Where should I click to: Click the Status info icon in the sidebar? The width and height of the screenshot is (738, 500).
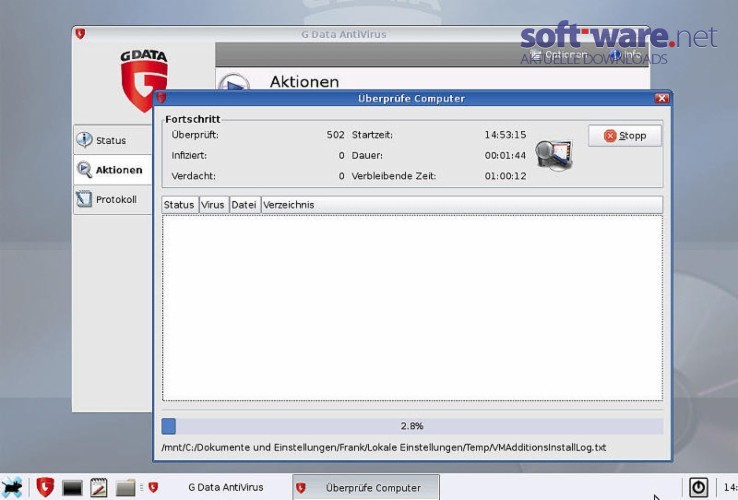click(84, 139)
